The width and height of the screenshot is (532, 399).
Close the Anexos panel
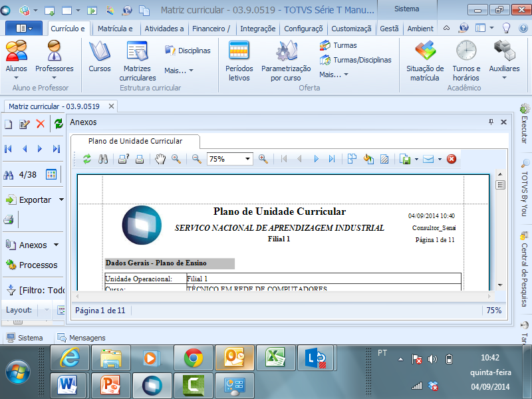504,122
